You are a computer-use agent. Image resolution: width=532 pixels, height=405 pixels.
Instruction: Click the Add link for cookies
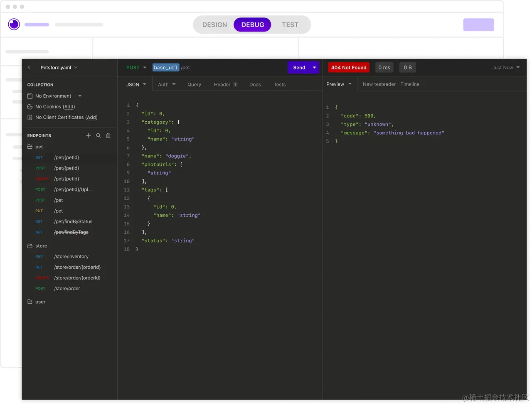(69, 107)
